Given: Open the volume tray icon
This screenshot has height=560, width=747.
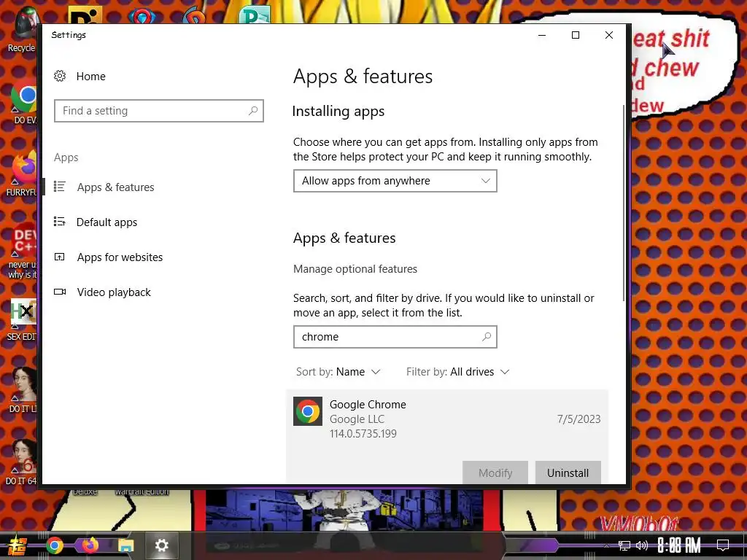Looking at the screenshot, I should tap(642, 545).
